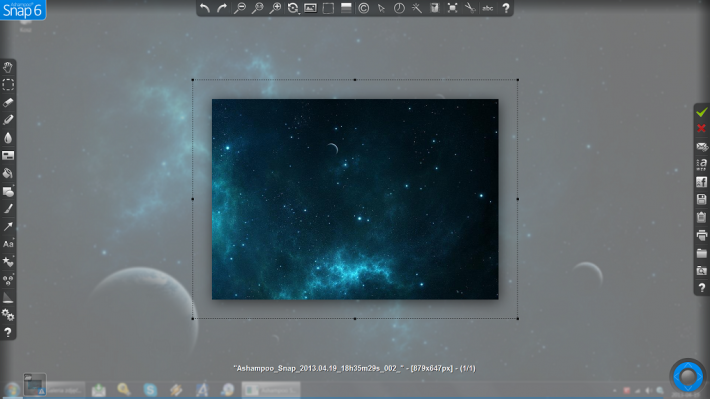Viewport: 710px width, 399px height.
Task: Open the gears settings icon on left toolbar
Action: [x=8, y=315]
